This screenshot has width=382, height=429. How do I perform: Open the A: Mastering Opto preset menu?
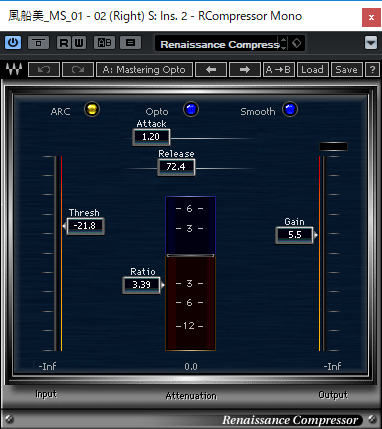click(144, 70)
